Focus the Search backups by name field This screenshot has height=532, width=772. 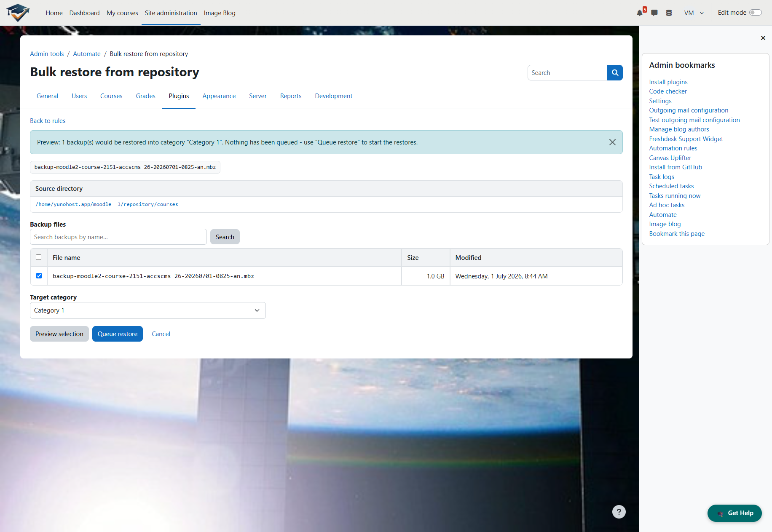[x=118, y=237]
